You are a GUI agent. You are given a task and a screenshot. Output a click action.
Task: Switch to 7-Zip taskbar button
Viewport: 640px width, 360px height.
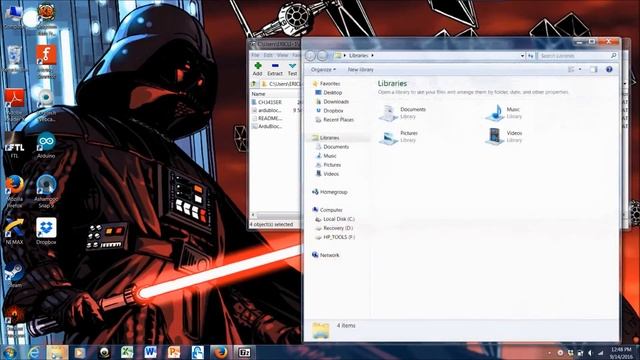click(244, 353)
